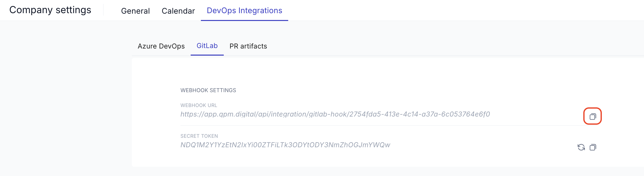
Task: Show the PR artifacts sub-tab
Action: point(248,46)
